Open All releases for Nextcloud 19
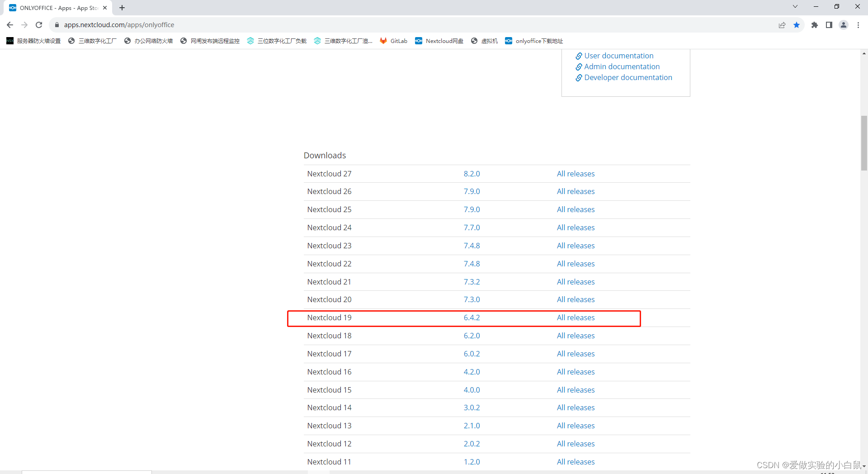Viewport: 868px width, 474px height. click(x=576, y=318)
